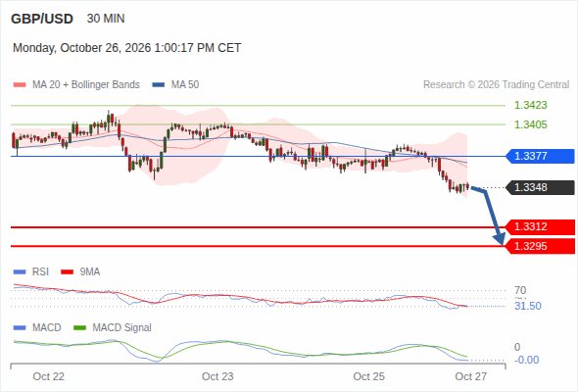This screenshot has height=392, width=578.
Task: Click the black 1.3348 current price tag
Action: (x=540, y=187)
